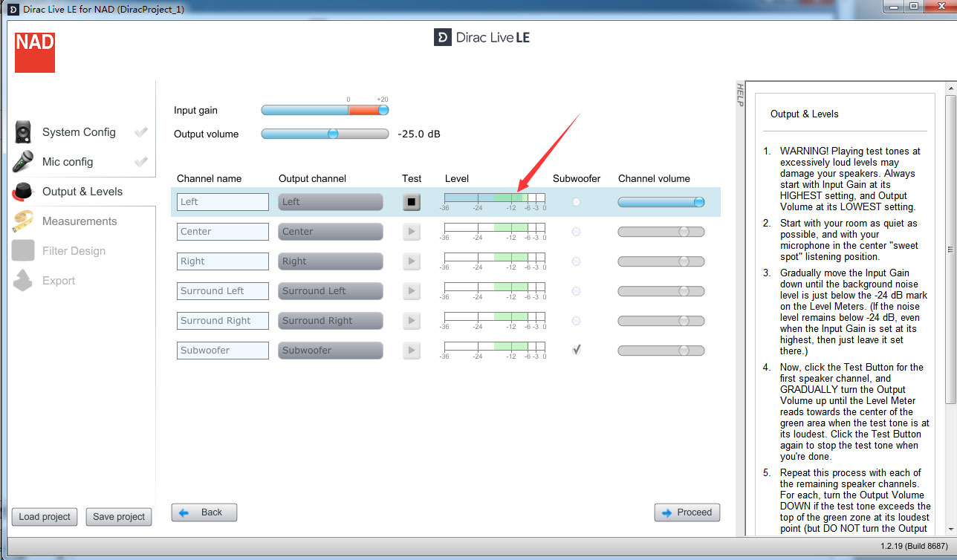Open the Subwoofer output channel dropdown
The height and width of the screenshot is (560, 957).
pos(331,351)
